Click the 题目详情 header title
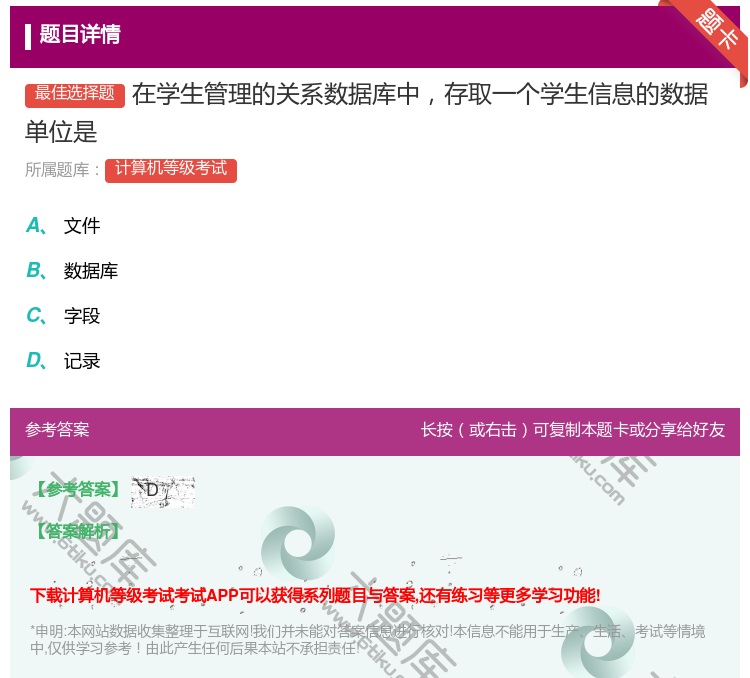750x678 pixels. 80,34
